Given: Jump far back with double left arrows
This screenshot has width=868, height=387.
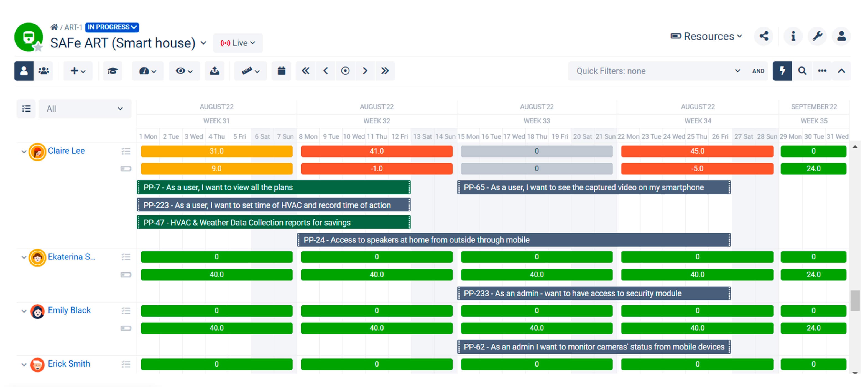Looking at the screenshot, I should point(306,71).
